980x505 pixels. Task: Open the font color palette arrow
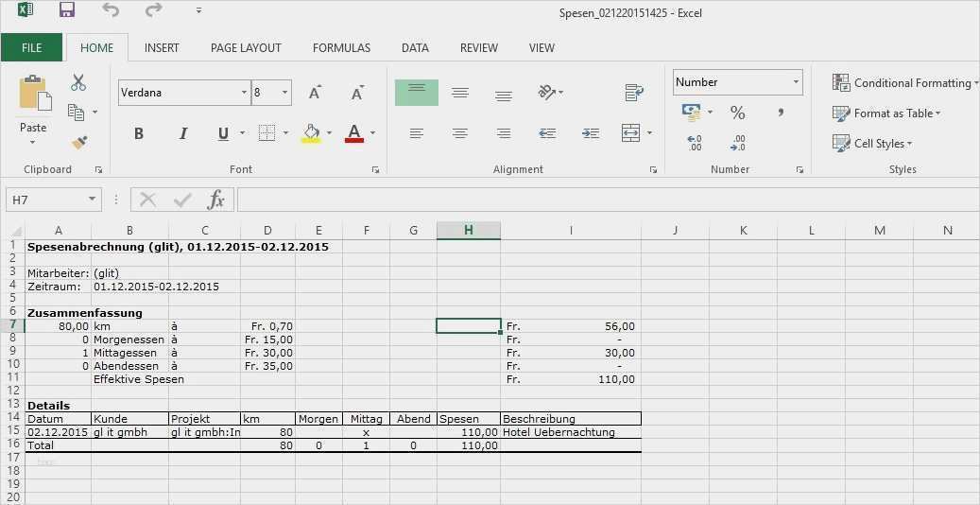point(373,133)
